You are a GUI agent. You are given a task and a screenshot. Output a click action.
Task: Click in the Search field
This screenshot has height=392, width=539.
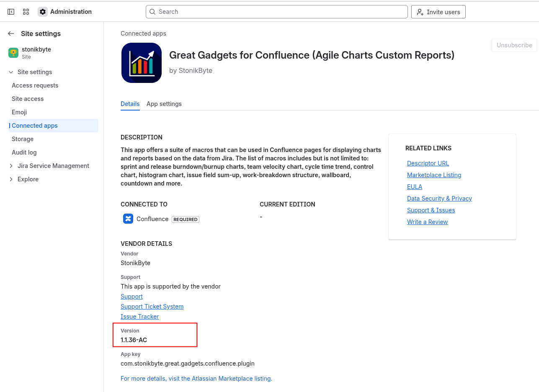276,12
